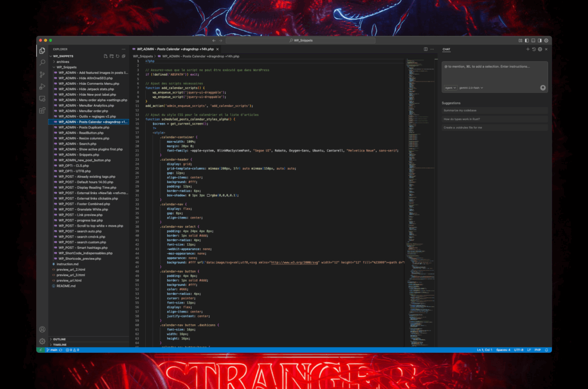Collapse all folders in Explorer

click(123, 56)
